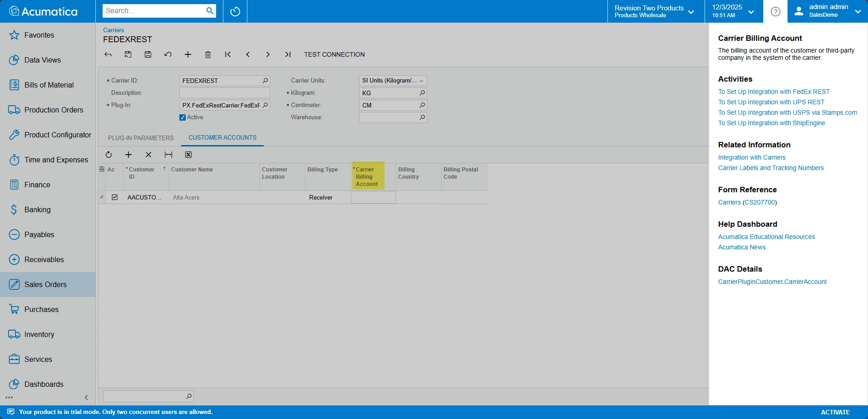Click Activate in the trial bar
Screen dimensions: 868x419
click(x=835, y=412)
